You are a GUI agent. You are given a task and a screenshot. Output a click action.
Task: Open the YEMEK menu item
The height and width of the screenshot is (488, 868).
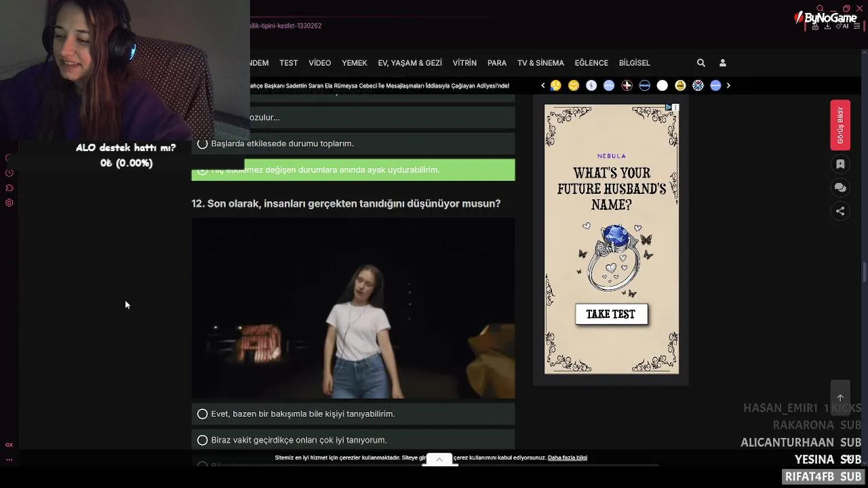pyautogui.click(x=354, y=63)
